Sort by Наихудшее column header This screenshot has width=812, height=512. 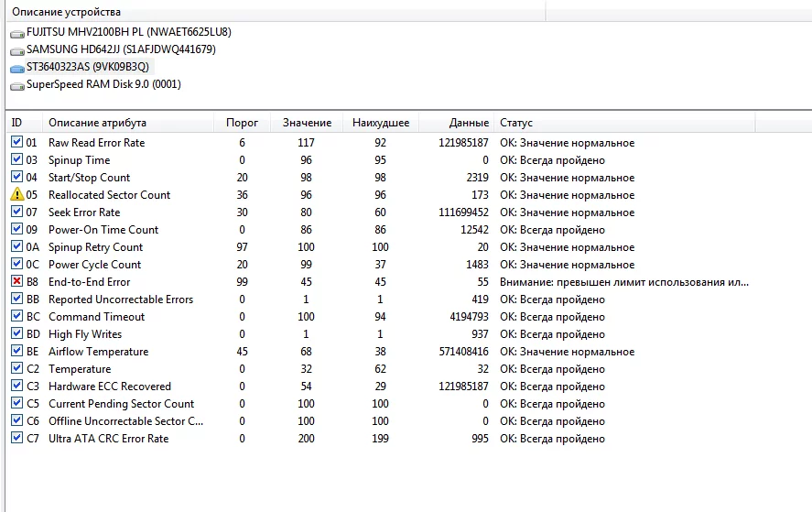click(x=381, y=123)
